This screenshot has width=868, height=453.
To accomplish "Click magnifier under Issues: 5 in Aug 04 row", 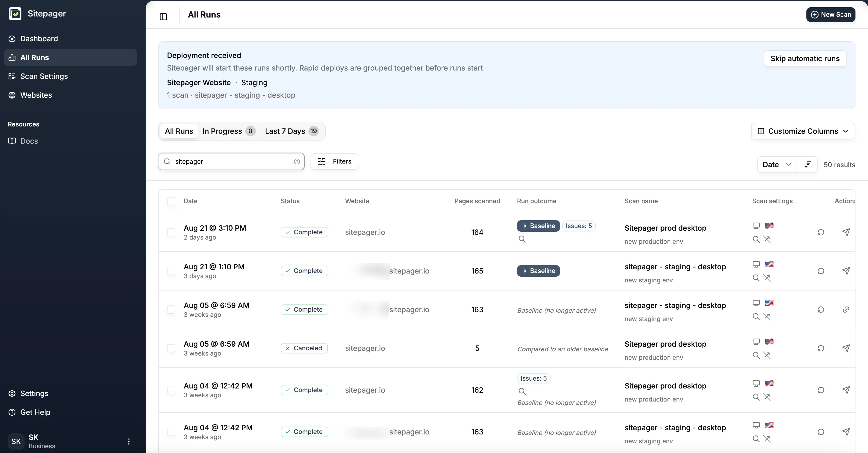I will pyautogui.click(x=522, y=391).
